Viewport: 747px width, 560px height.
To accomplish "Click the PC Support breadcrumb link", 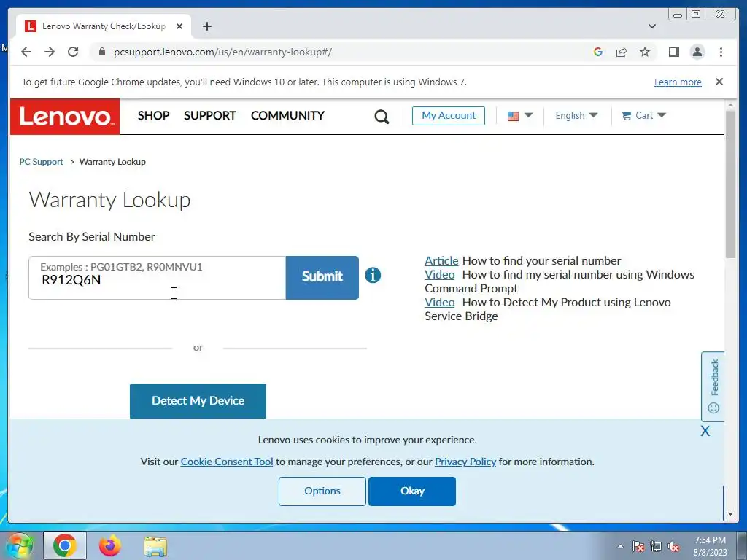I will coord(41,162).
